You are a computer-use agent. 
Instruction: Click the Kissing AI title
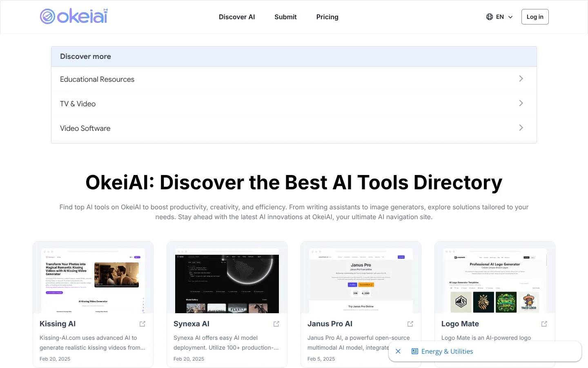point(58,324)
